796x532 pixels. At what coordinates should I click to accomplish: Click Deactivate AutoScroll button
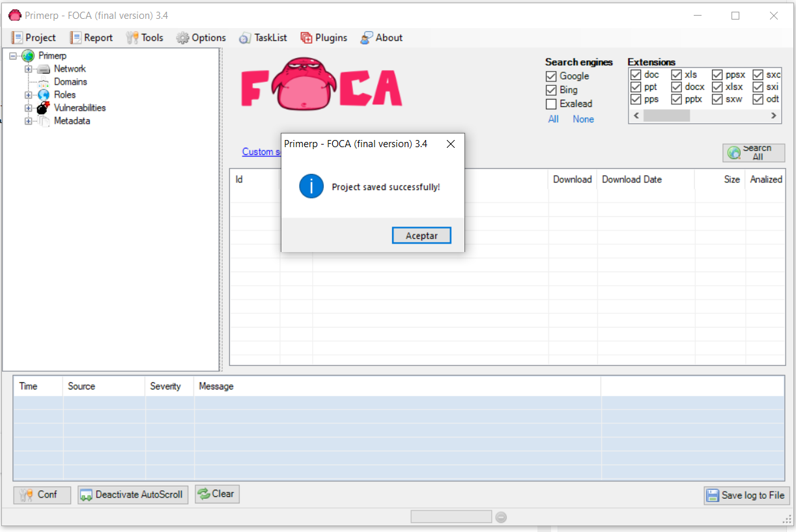point(133,495)
